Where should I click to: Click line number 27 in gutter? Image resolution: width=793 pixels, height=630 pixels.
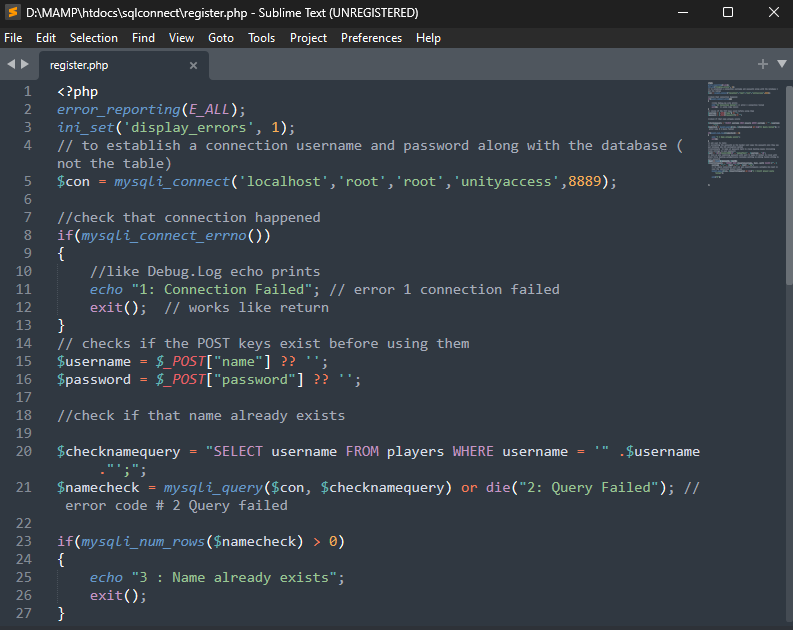coord(24,613)
